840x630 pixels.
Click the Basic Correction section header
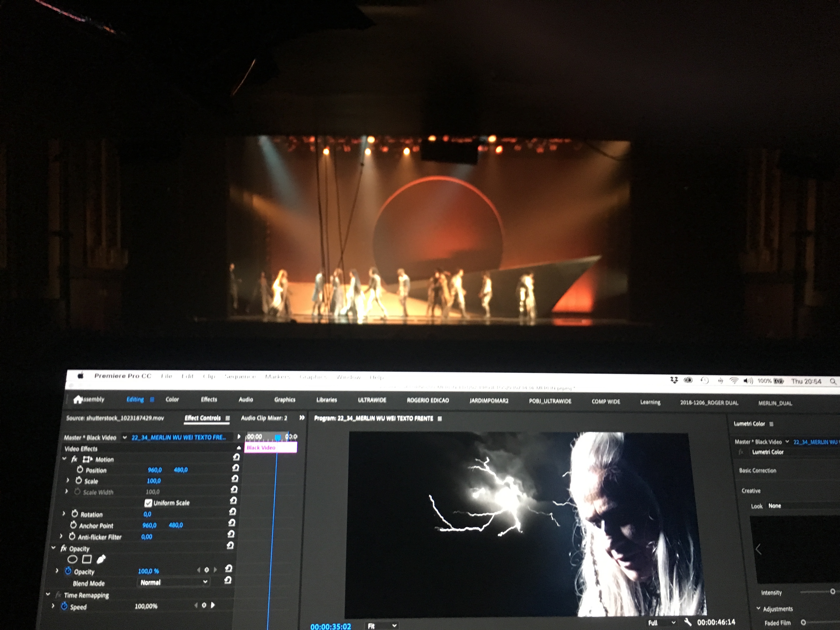[x=757, y=470]
